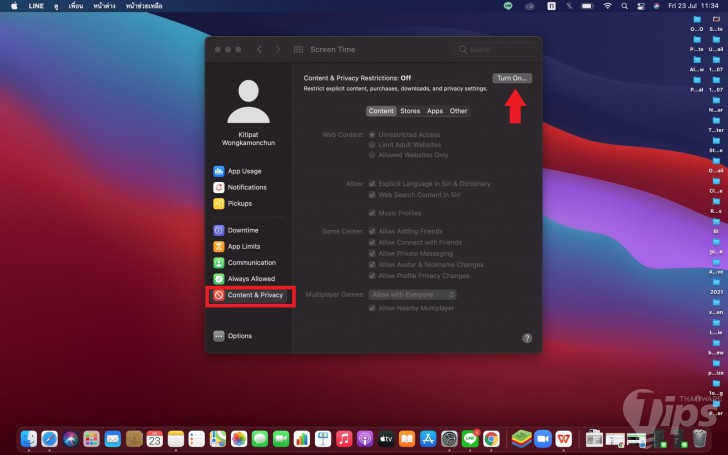
Task: Click the date and time in menu bar
Action: pyautogui.click(x=693, y=6)
